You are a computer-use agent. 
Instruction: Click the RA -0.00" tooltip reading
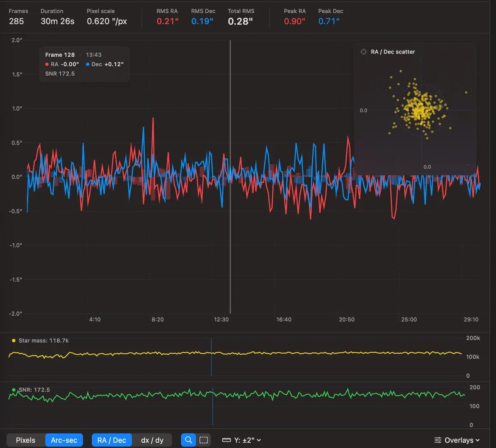click(x=62, y=64)
